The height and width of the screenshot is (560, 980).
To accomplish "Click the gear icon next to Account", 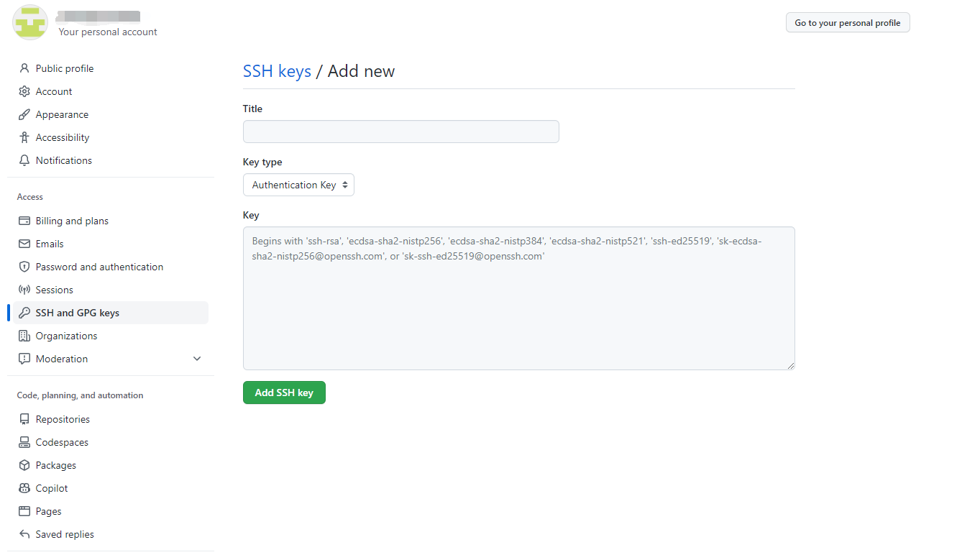I will (x=24, y=91).
